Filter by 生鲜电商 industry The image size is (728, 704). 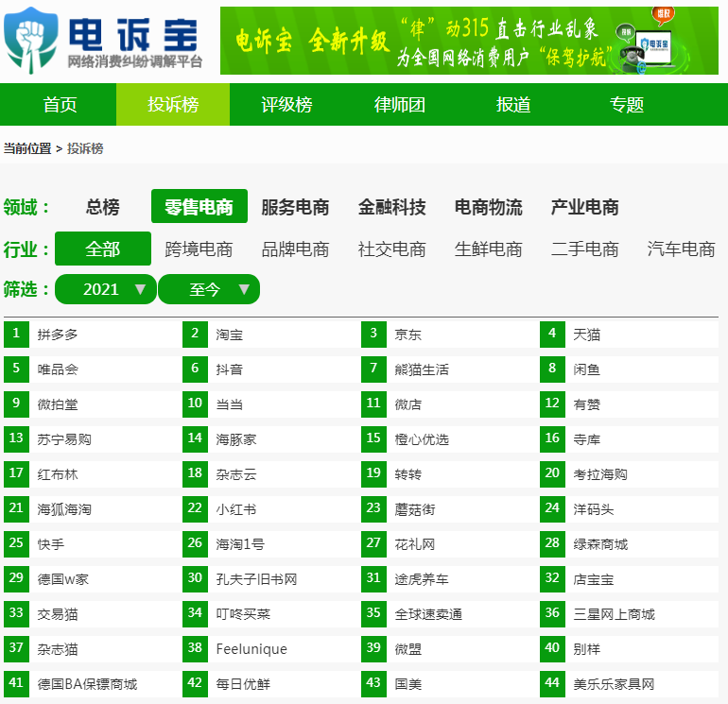coord(489,249)
